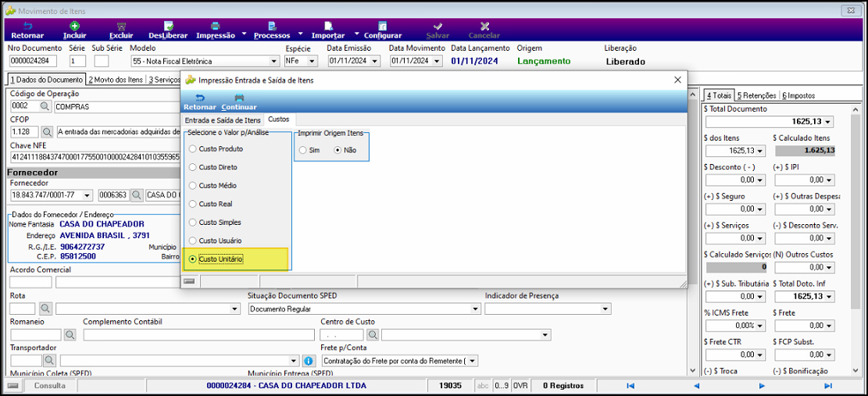Click the DesLiberar toolbar icon
Screen dimensions: 868x396
click(168, 26)
